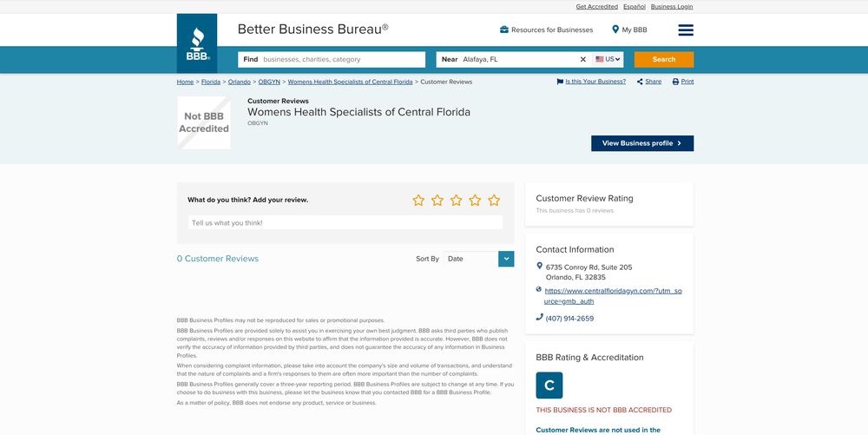Expand the Sort By Date dropdown

(506, 259)
